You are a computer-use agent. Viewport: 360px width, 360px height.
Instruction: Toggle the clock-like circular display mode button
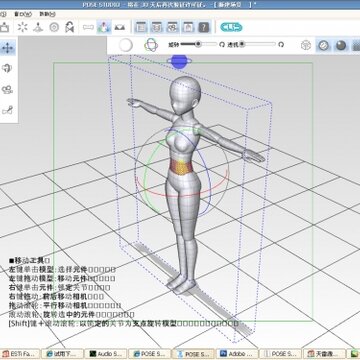(323, 45)
